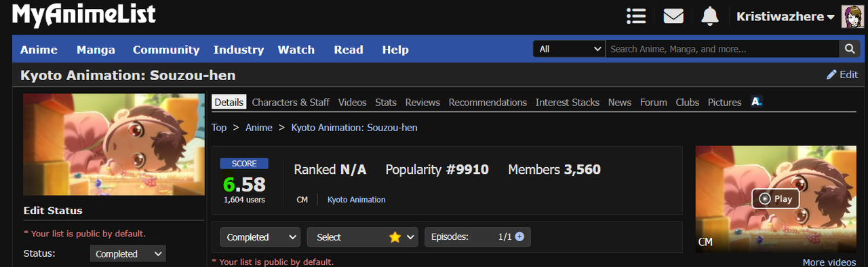Click the MyAnimeList logo

coord(85,15)
